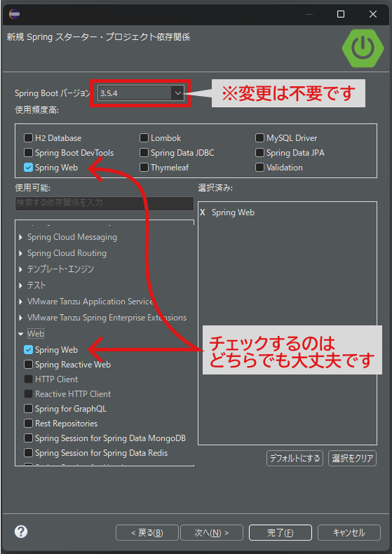Remove Spring Web via the X mark
This screenshot has width=392, height=554.
(203, 212)
